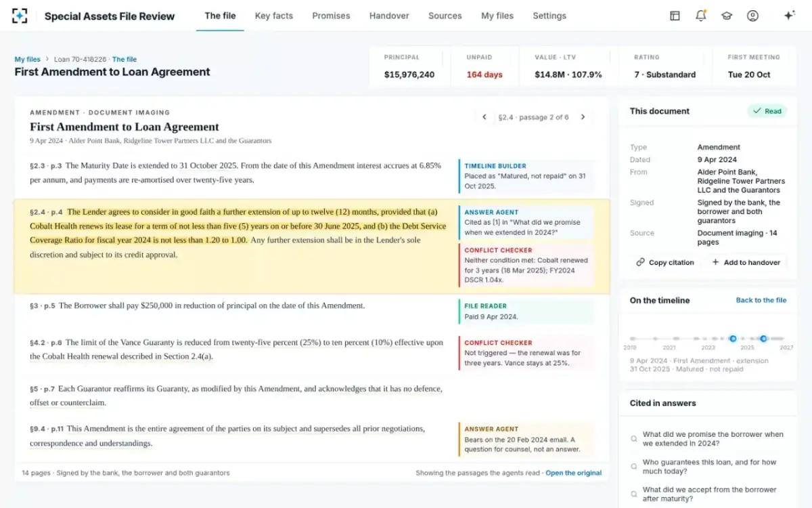Click 'The file' breadcrumb link
The image size is (812, 508).
(x=125, y=60)
